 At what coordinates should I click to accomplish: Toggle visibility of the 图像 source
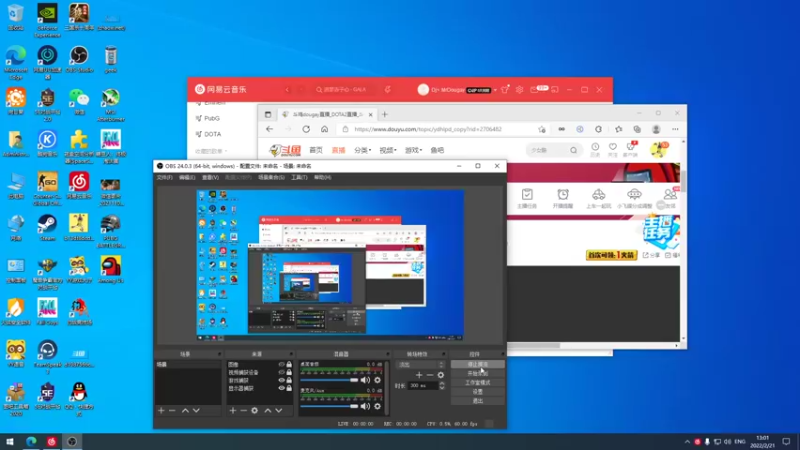tap(282, 365)
